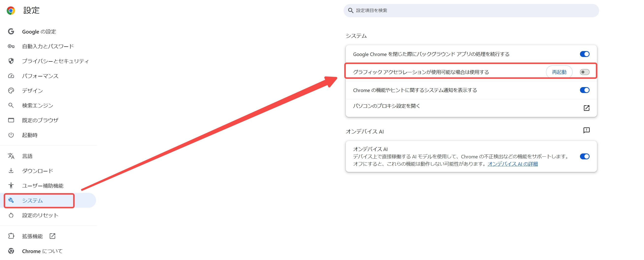Click the power icon for 起動時
Screen dimensions: 644x260
[x=11, y=135]
